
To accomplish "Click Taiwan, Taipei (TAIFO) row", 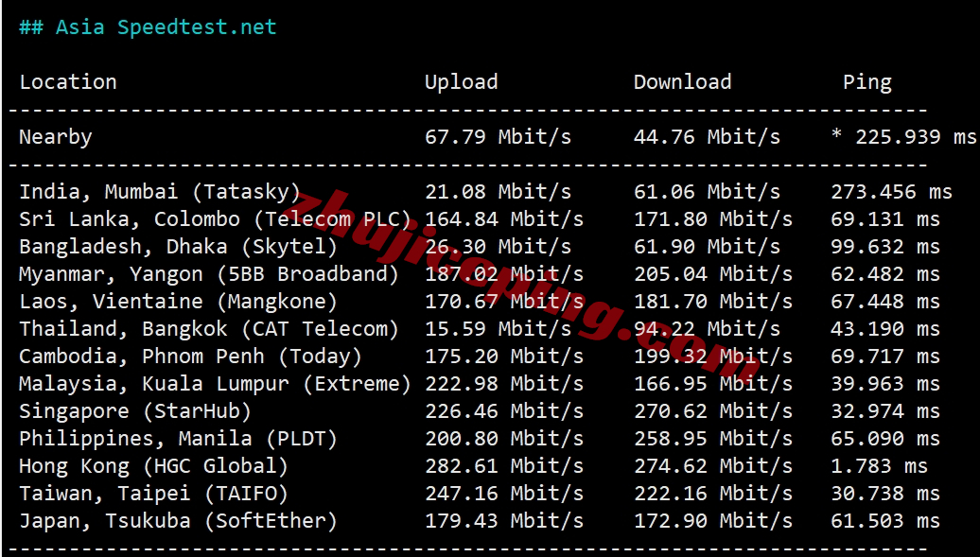I will pyautogui.click(x=480, y=494).
